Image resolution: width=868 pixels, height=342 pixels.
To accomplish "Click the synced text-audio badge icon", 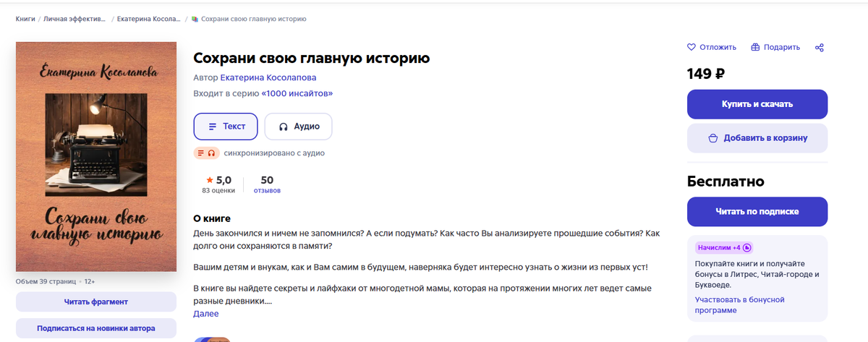I will tap(207, 153).
